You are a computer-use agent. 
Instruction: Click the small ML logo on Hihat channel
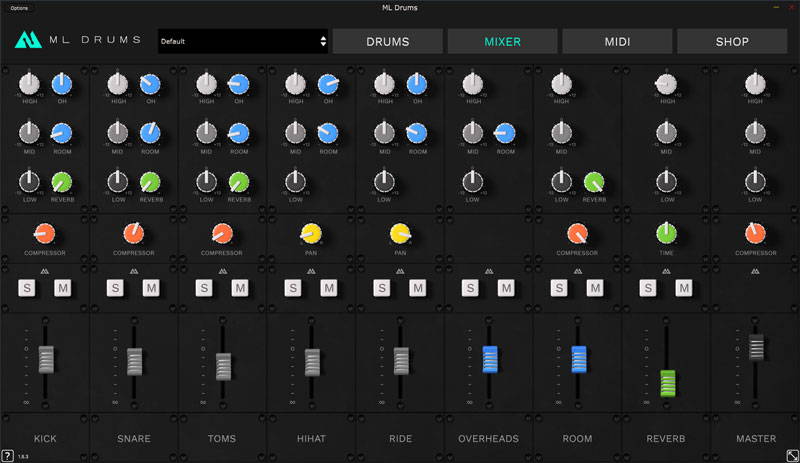click(x=311, y=271)
